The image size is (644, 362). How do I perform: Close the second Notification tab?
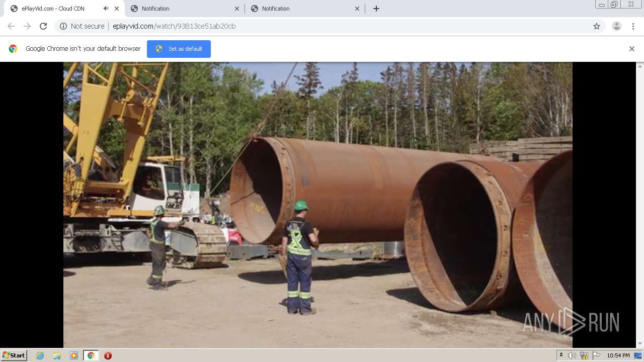pos(357,9)
